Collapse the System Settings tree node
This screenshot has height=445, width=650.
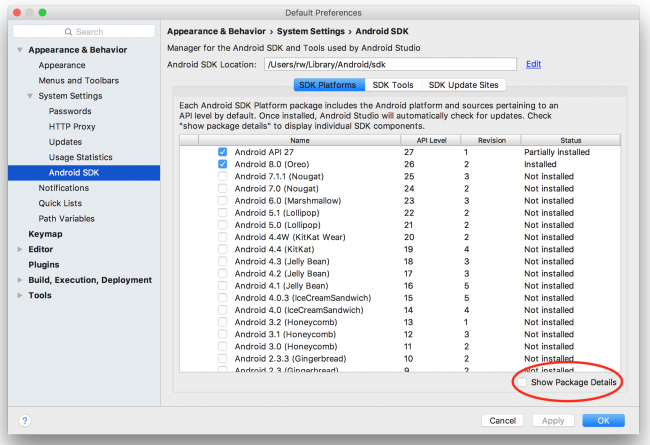[x=30, y=96]
